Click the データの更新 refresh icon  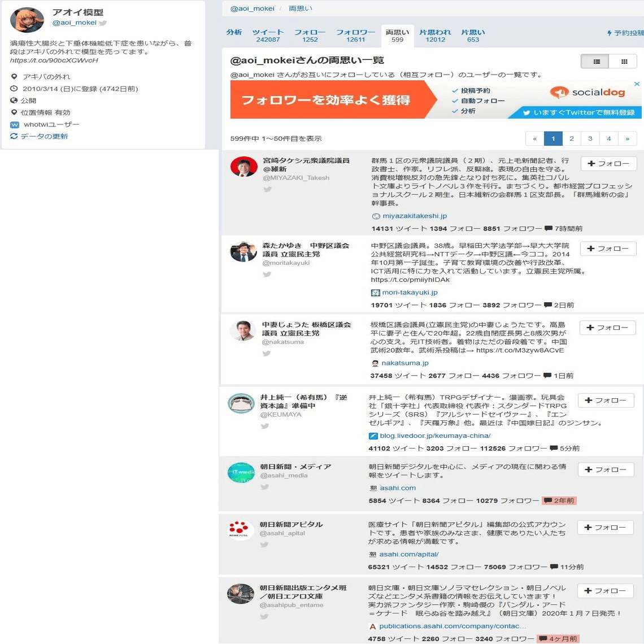14,136
